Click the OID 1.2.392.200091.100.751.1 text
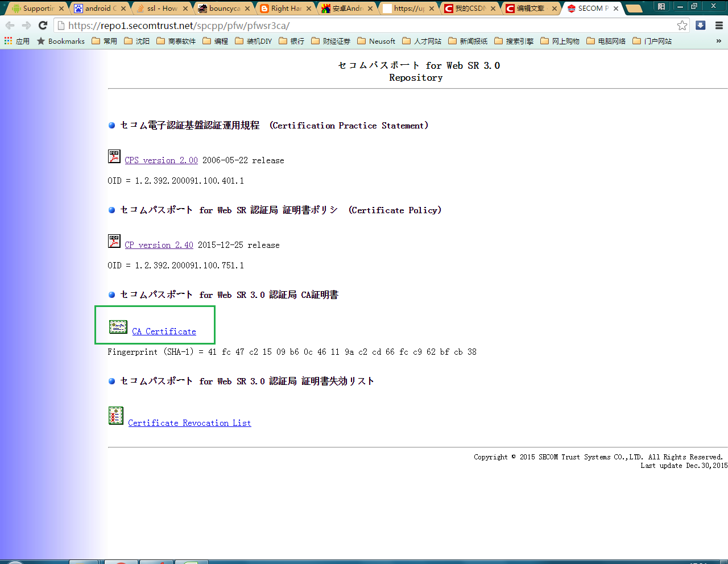The width and height of the screenshot is (728, 564). (x=176, y=266)
